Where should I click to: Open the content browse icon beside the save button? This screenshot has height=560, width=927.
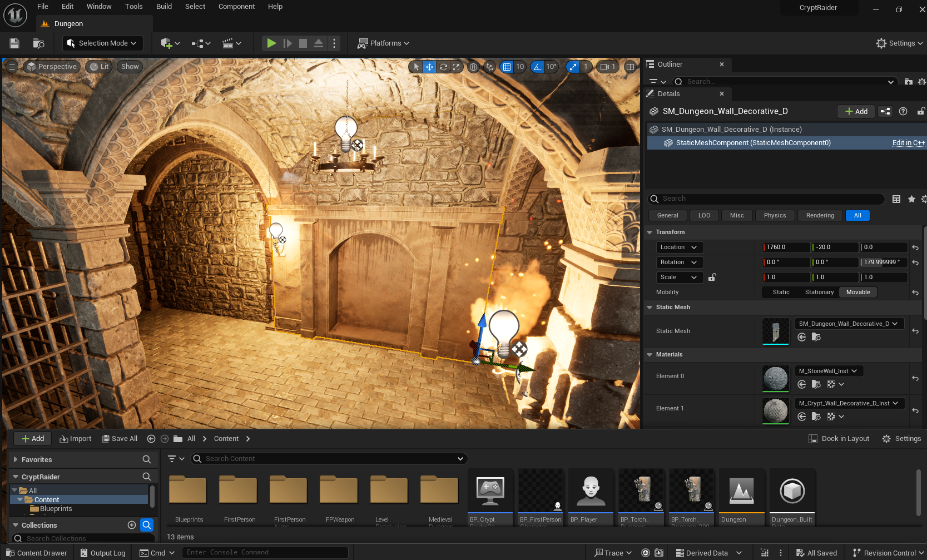[x=38, y=43]
